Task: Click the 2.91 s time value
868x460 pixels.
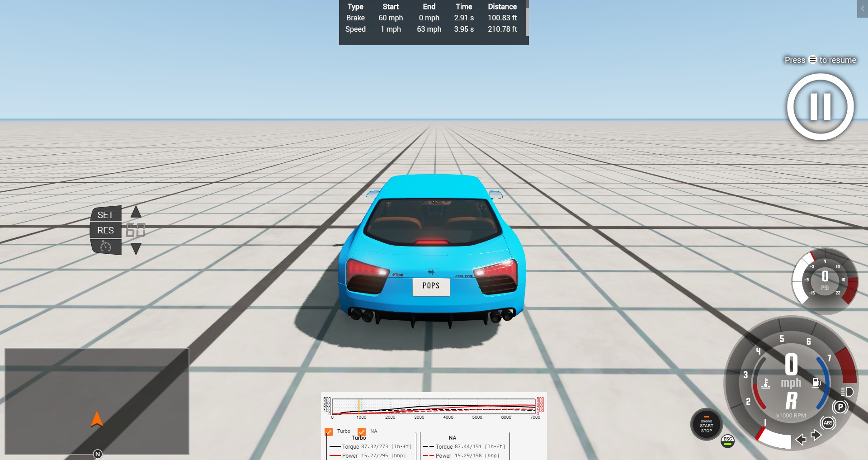Action: 464,18
